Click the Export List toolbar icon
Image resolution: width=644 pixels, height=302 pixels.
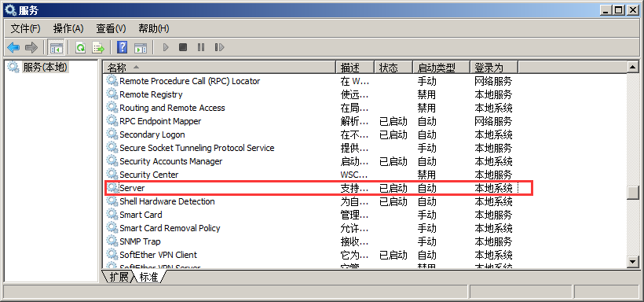[x=99, y=47]
